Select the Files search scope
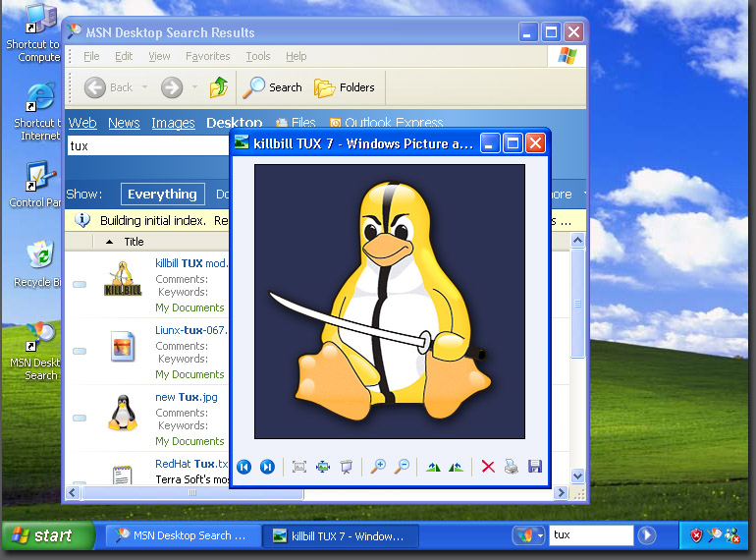This screenshot has height=560, width=756. click(296, 123)
